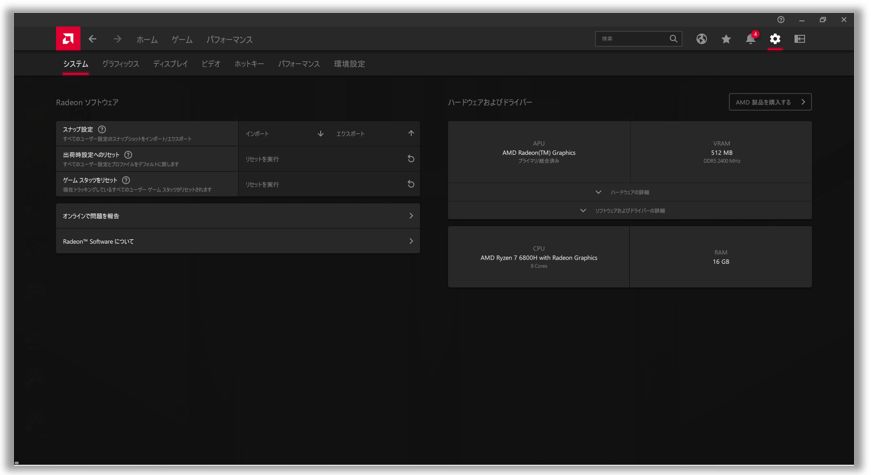The image size is (871, 475).
Task: Open notifications bell icon
Action: point(750,38)
